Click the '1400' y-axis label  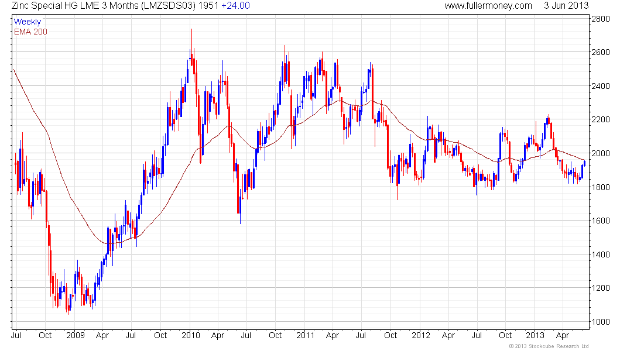click(x=600, y=254)
